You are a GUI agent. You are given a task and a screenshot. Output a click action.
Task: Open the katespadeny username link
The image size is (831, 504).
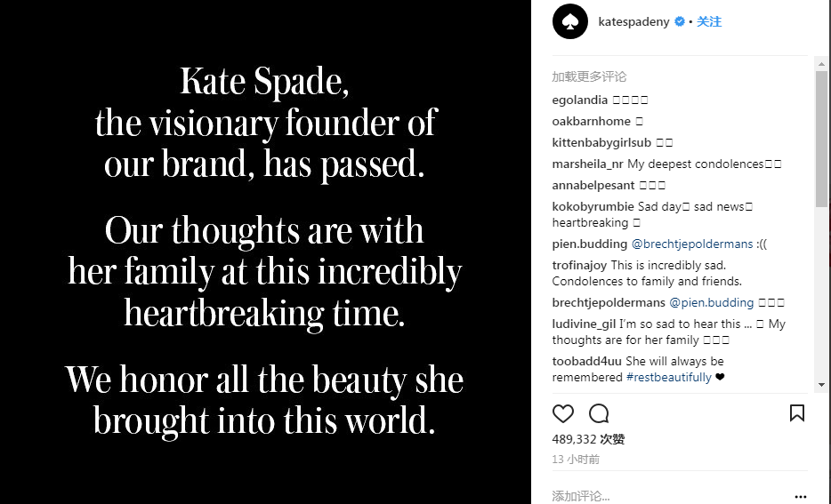click(x=634, y=21)
